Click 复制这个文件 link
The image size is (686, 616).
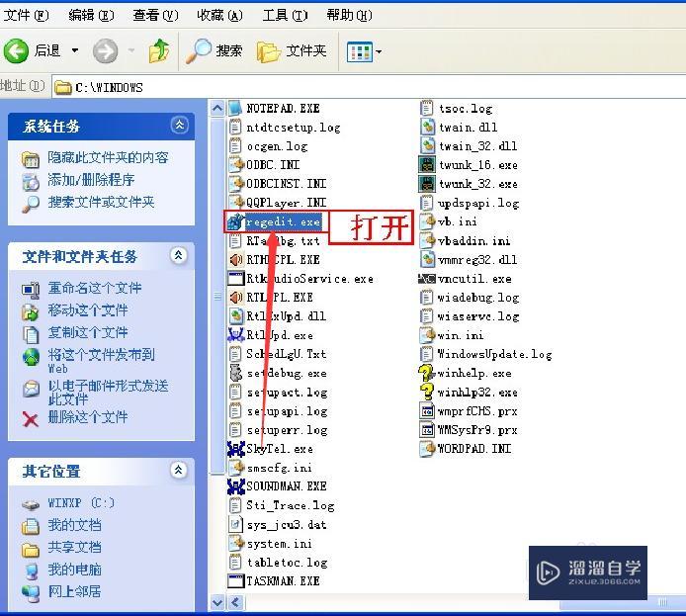click(x=88, y=332)
